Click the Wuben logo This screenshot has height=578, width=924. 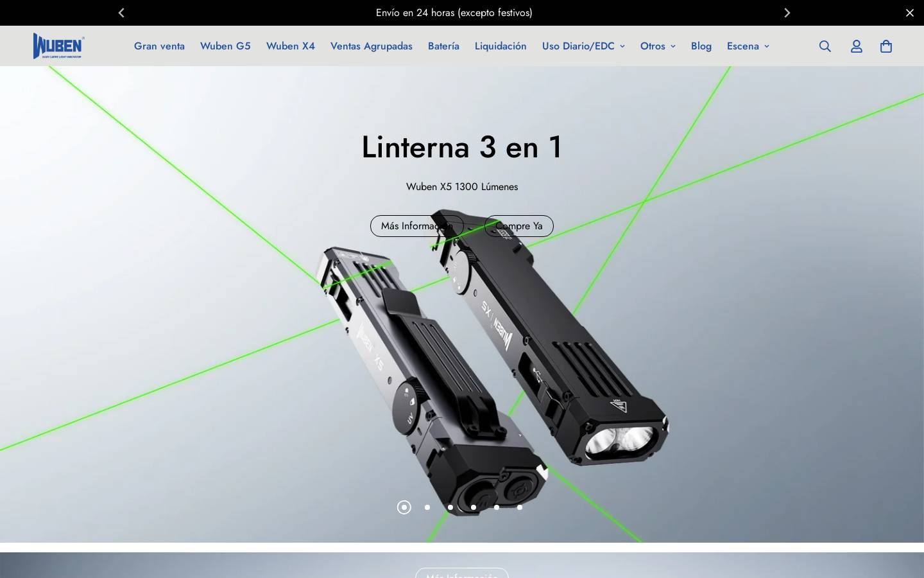(x=59, y=46)
